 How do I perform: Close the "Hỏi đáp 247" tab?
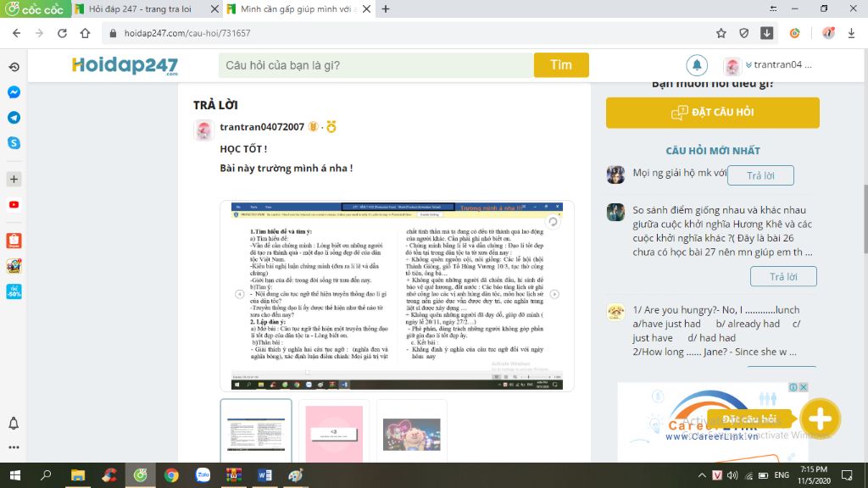pyautogui.click(x=214, y=8)
